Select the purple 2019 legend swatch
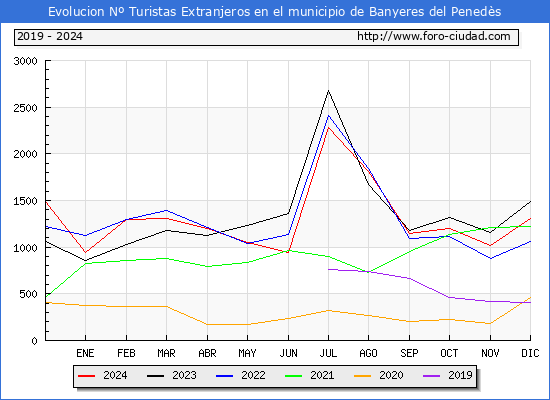The width and height of the screenshot is (550, 400). (431, 376)
